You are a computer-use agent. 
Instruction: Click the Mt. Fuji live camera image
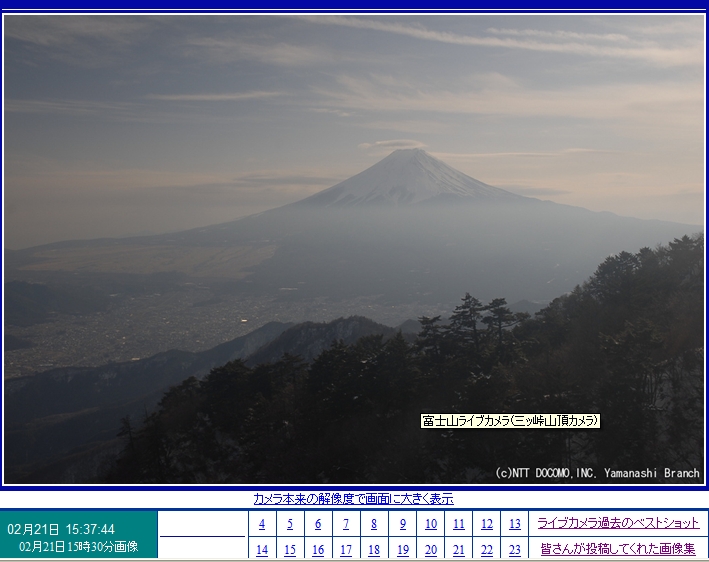coord(354,249)
